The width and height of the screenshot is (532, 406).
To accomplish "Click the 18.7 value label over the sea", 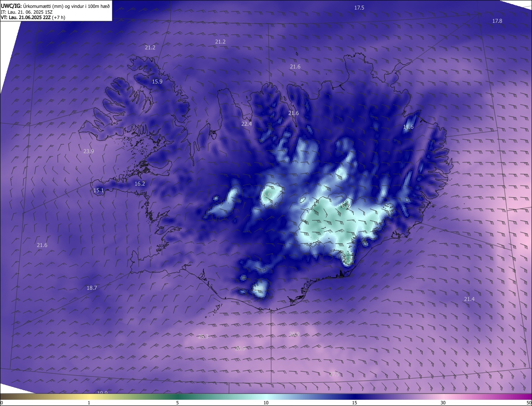I will (x=92, y=288).
